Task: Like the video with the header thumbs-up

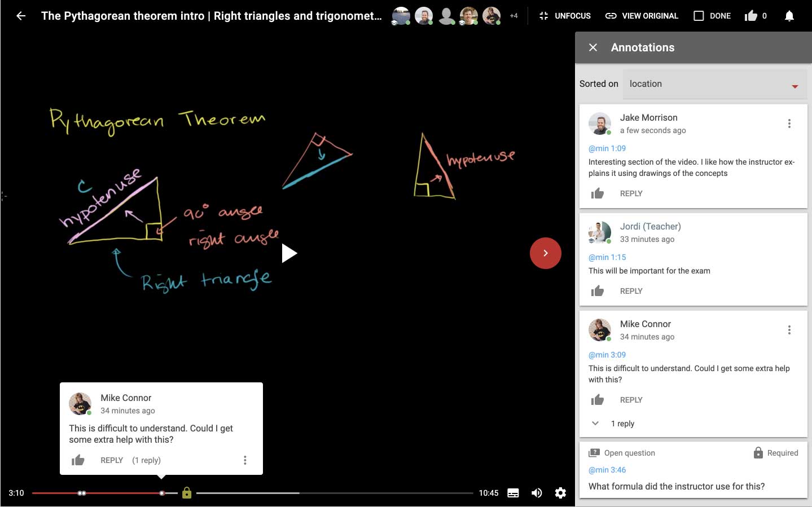Action: click(750, 16)
